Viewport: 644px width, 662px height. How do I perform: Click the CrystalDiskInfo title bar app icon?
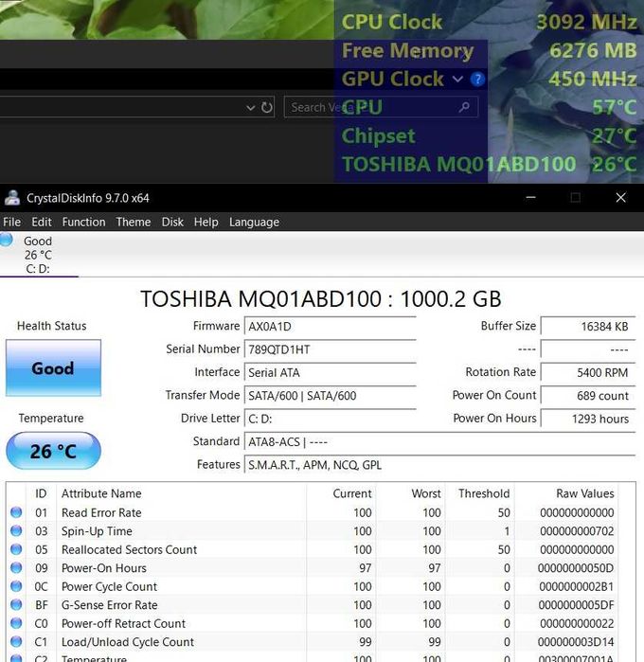coord(12,198)
